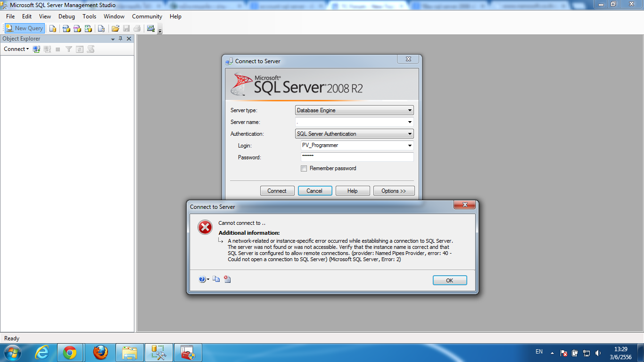Click the Cancel button
The height and width of the screenshot is (362, 644).
click(314, 191)
